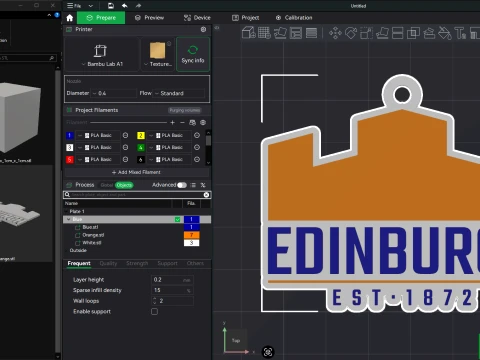The image size is (480, 360).
Task: Add a filament with plus icon
Action: pyautogui.click(x=172, y=123)
